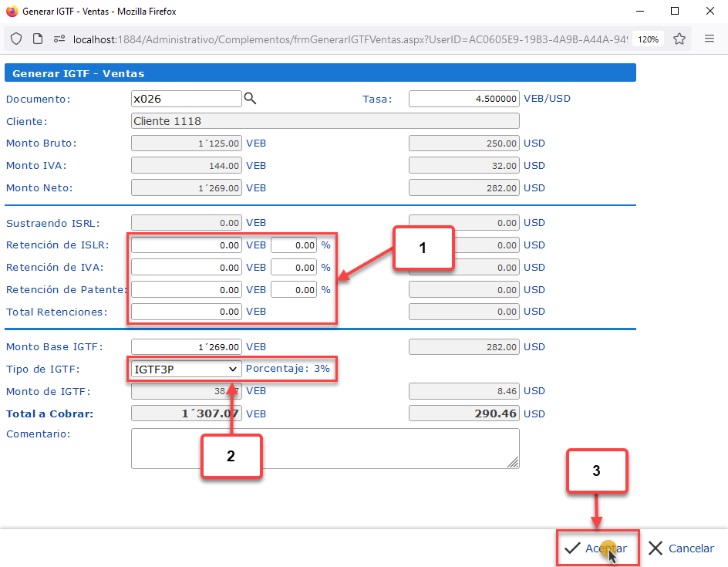The height and width of the screenshot is (567, 728).
Task: Click the Retención de ISLR VEB amount field
Action: (186, 245)
